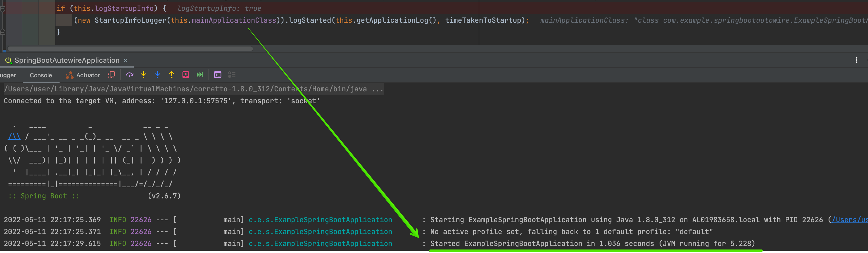868x253 pixels.
Task: Click the Step Into yellow arrow icon
Action: [x=143, y=75]
